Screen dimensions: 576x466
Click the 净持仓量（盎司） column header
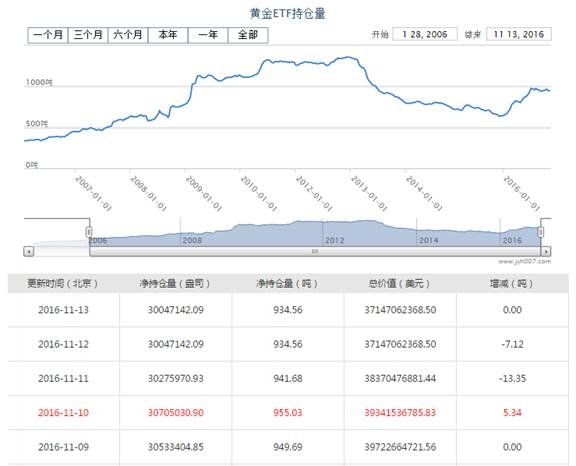coord(175,283)
